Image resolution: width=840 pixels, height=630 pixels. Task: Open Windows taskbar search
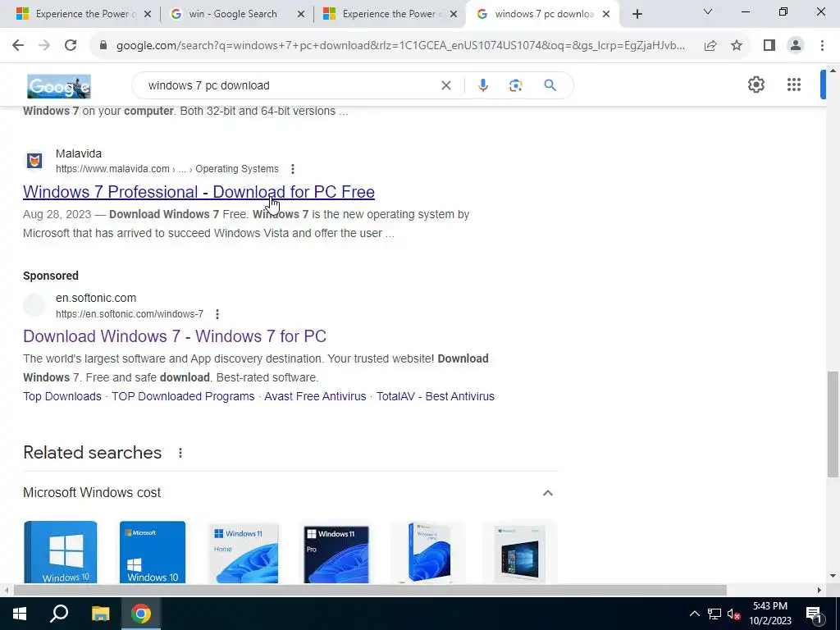(59, 614)
